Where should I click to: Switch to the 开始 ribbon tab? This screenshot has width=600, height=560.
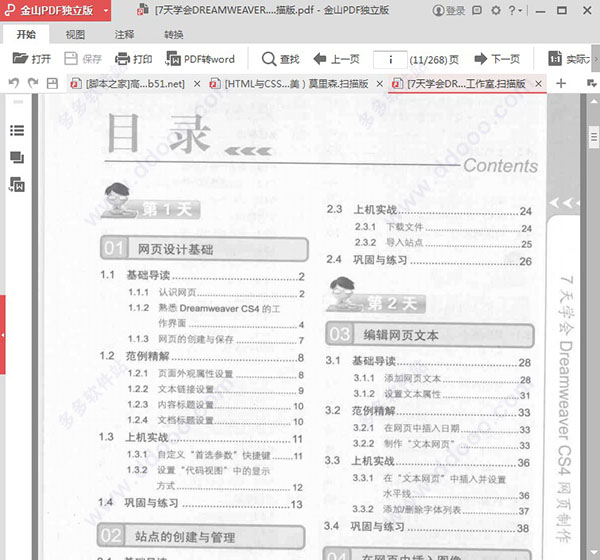click(26, 34)
